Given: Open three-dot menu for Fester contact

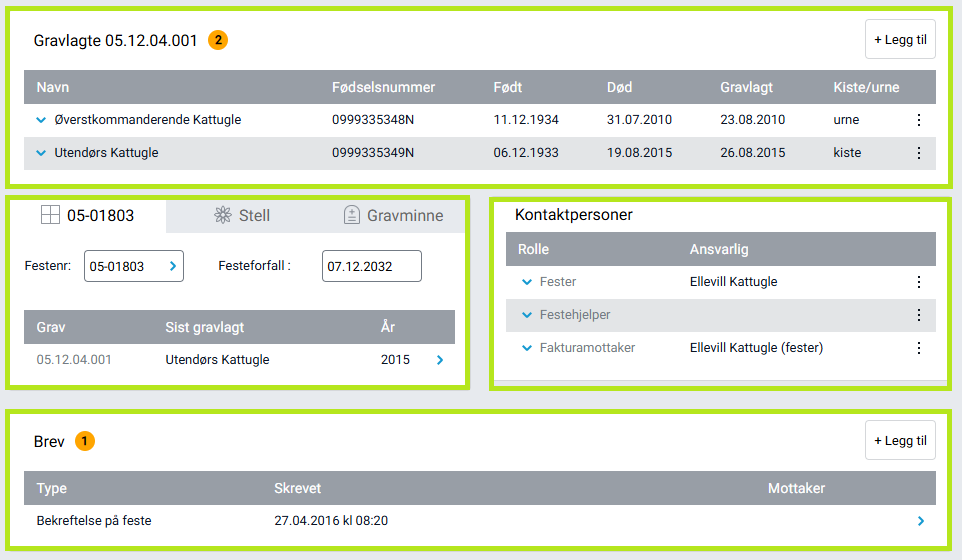Looking at the screenshot, I should (x=918, y=282).
